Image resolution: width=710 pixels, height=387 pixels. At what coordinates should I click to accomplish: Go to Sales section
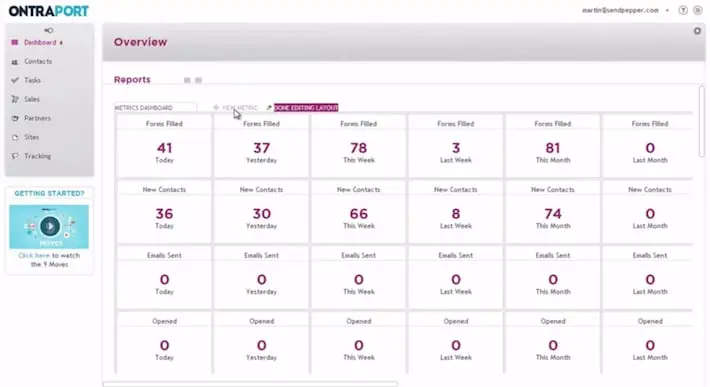pyautogui.click(x=32, y=99)
